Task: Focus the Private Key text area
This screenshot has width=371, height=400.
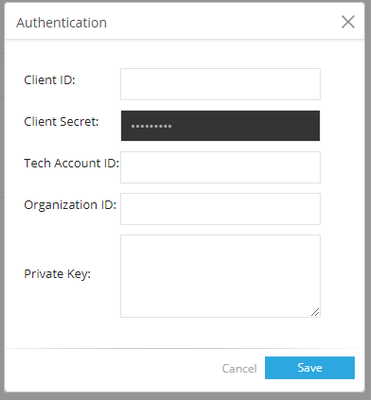Action: pos(220,276)
